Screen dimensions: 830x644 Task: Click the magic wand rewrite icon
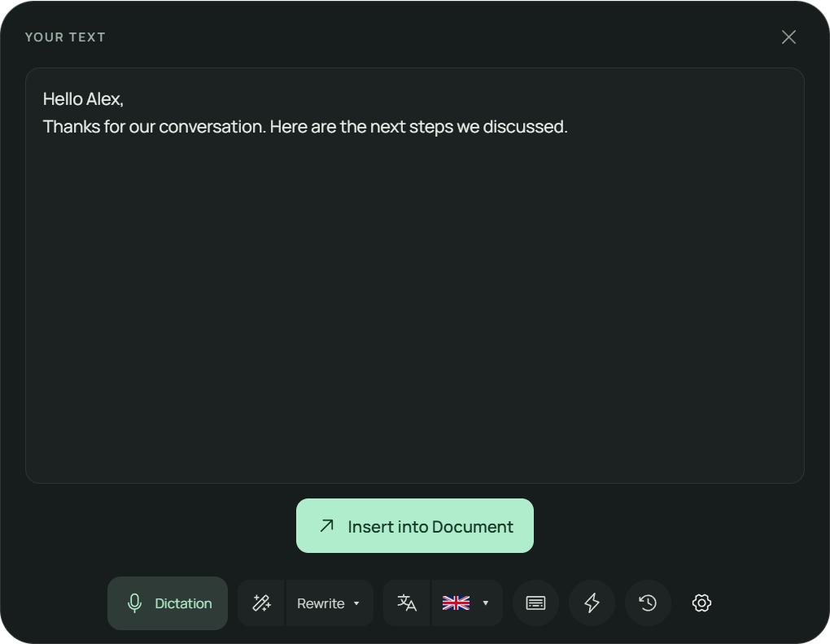(261, 603)
